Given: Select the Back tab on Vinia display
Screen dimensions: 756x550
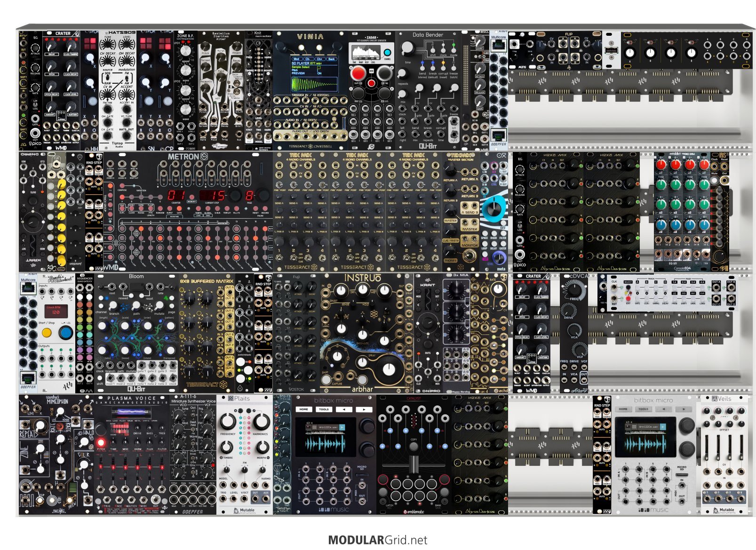Looking at the screenshot, I should pyautogui.click(x=331, y=59).
